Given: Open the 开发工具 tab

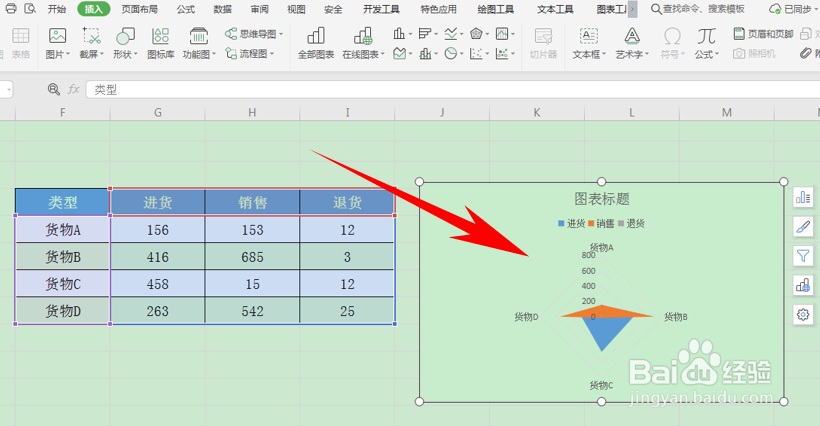Looking at the screenshot, I should (381, 9).
